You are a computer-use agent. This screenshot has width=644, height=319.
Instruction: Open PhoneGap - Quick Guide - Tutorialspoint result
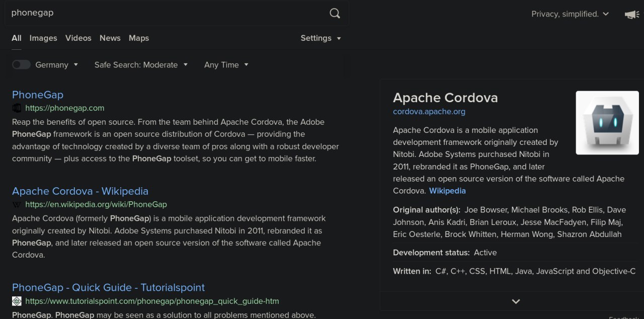tap(108, 287)
